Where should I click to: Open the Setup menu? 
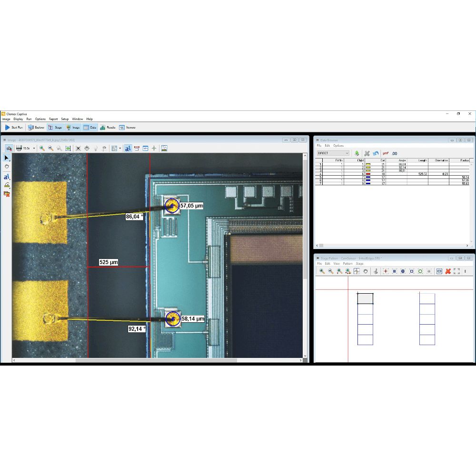tap(65, 119)
